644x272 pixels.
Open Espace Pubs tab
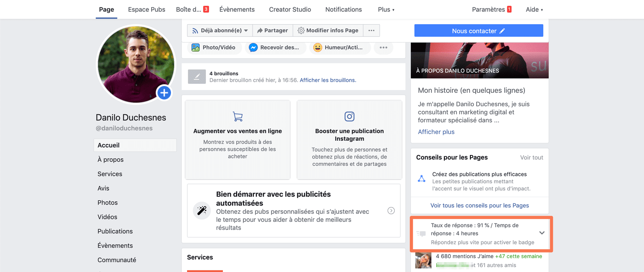click(146, 9)
